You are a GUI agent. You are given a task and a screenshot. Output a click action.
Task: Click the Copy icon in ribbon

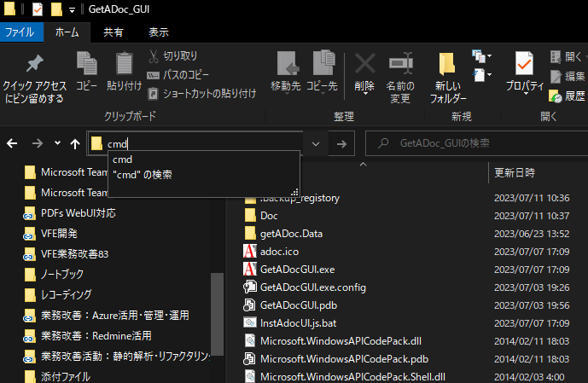coord(86,65)
